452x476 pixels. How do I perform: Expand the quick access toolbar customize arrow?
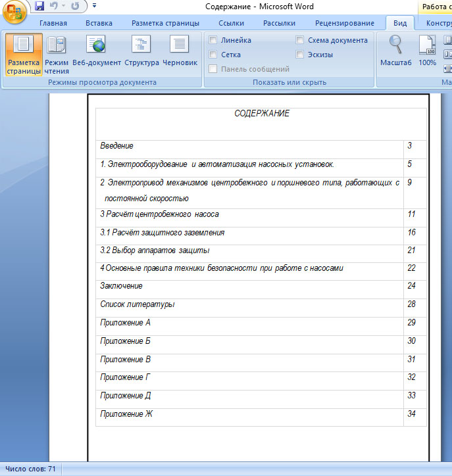tap(94, 7)
